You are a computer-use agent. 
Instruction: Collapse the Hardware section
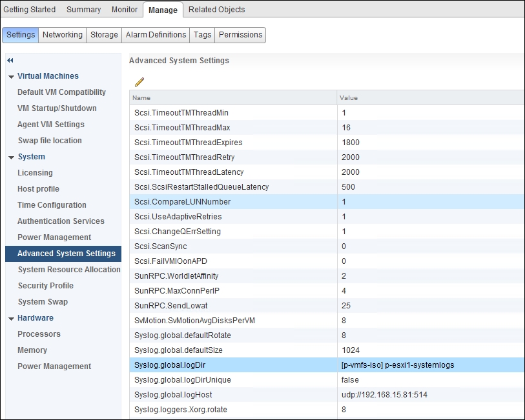click(x=11, y=318)
